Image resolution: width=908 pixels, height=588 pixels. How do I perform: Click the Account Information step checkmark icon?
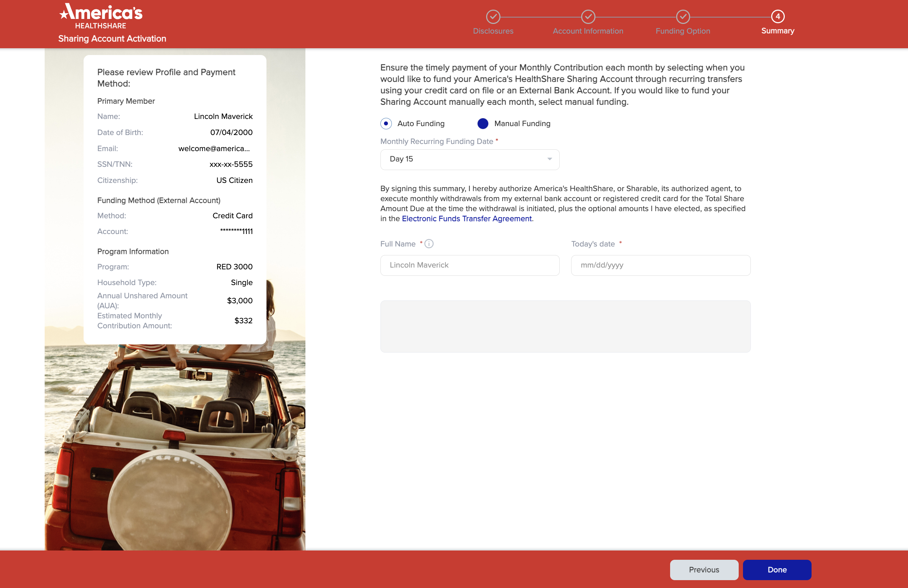click(588, 17)
